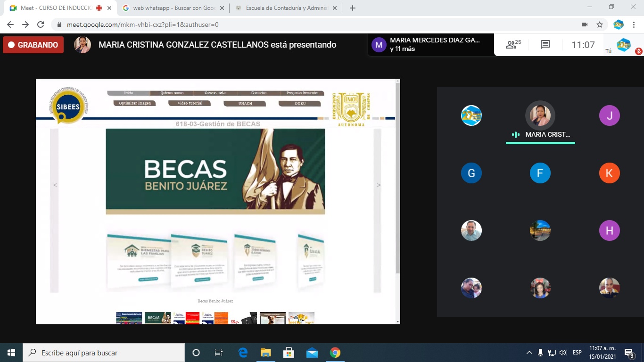
Task: Switch to the web whatsapp tab
Action: click(173, 8)
